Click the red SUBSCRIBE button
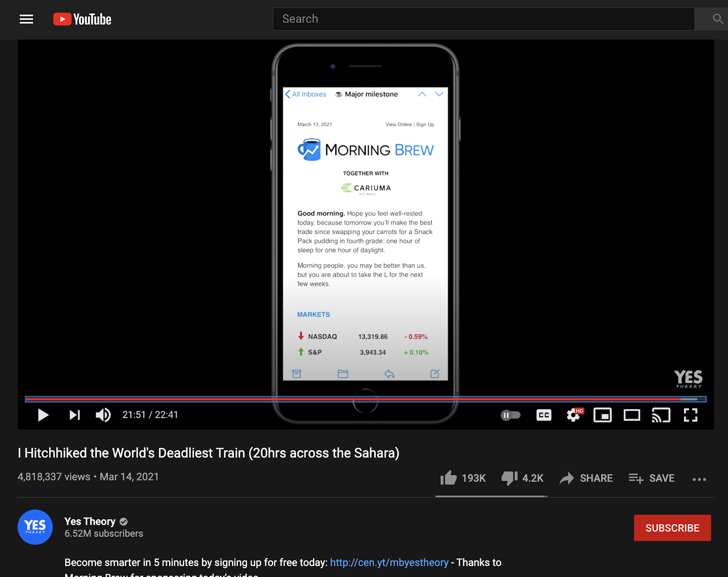 672,528
